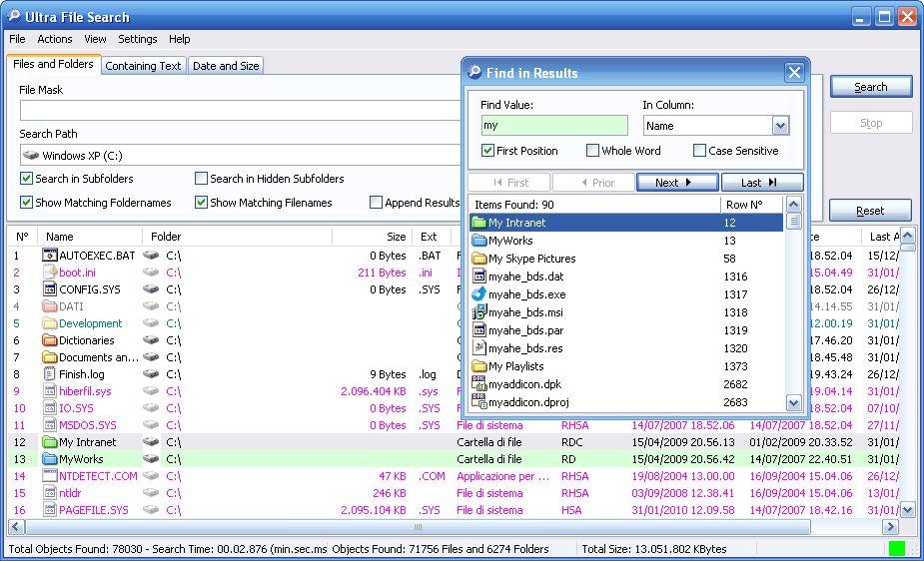Jump to Last result button
Image resolution: width=924 pixels, height=561 pixels.
762,183
